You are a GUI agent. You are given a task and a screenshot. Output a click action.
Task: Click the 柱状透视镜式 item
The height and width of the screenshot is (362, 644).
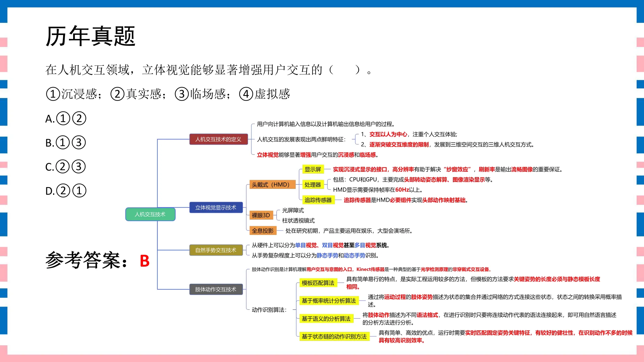(x=299, y=220)
